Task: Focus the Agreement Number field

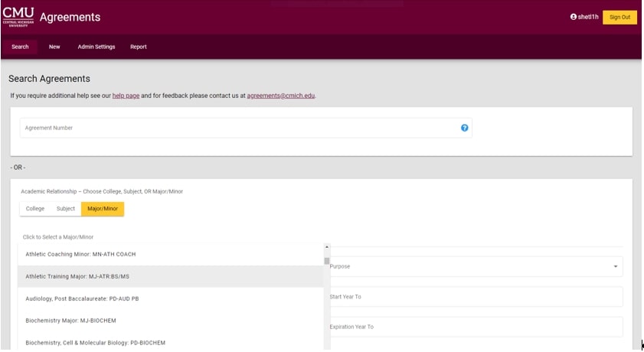Action: (x=246, y=128)
